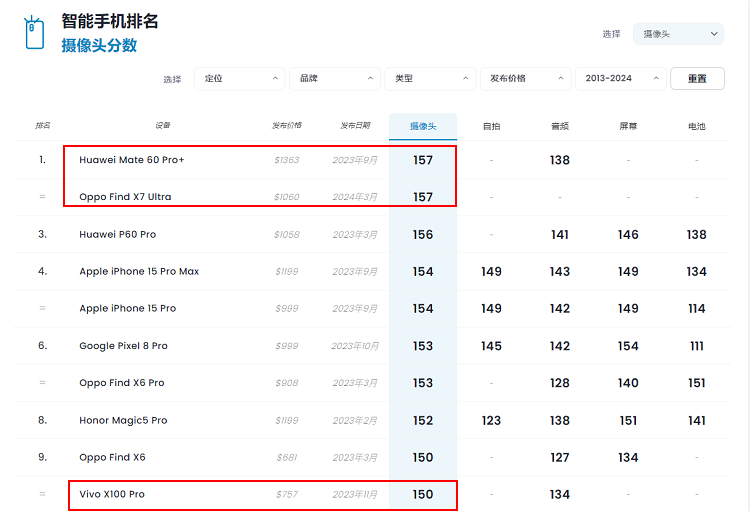Viewport: 750px width, 511px height.
Task: Click camera score 152 for Honor Magic5 Pro
Action: coord(423,420)
